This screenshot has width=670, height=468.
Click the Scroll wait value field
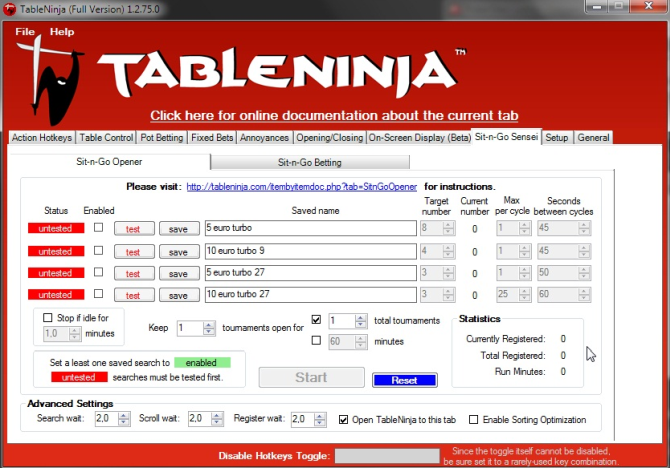tap(200, 418)
